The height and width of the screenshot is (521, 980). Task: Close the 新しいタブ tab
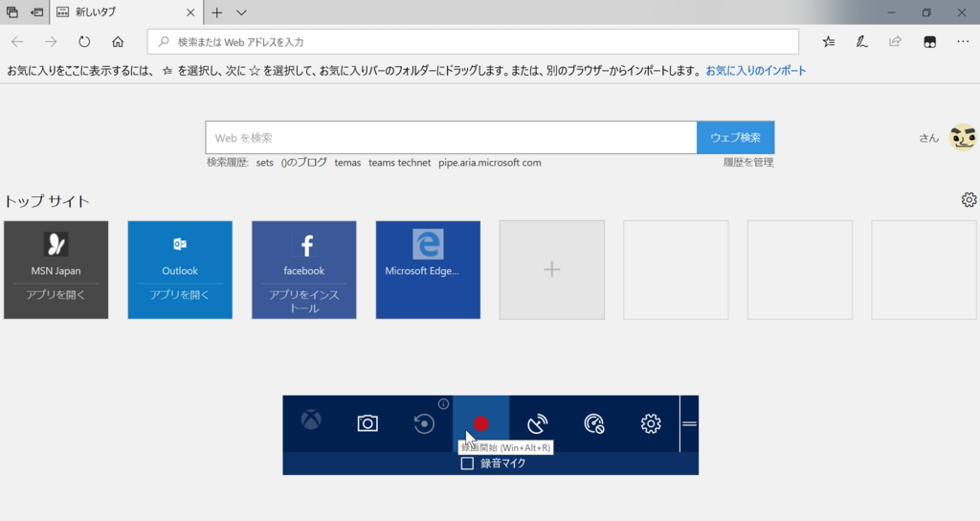[x=190, y=12]
